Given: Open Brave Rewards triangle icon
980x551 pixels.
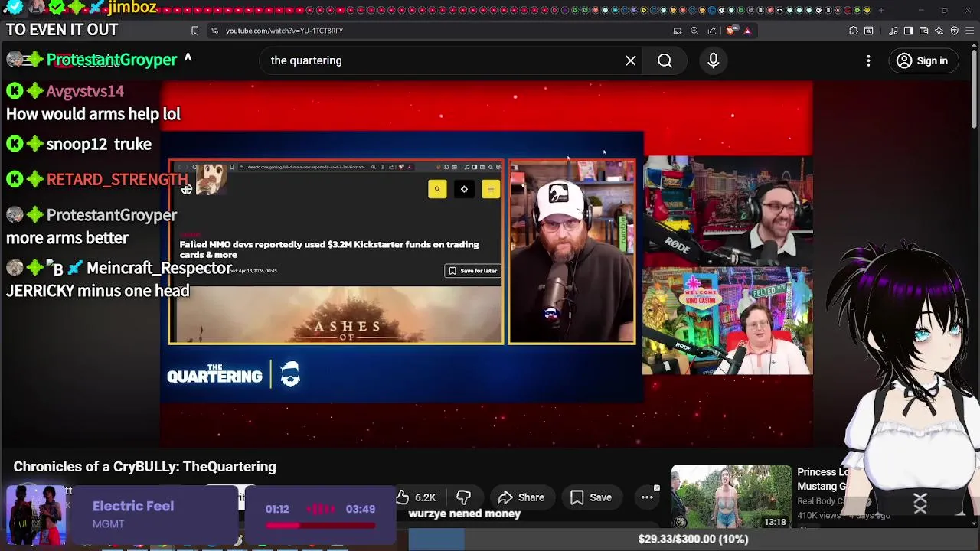Looking at the screenshot, I should pyautogui.click(x=747, y=31).
